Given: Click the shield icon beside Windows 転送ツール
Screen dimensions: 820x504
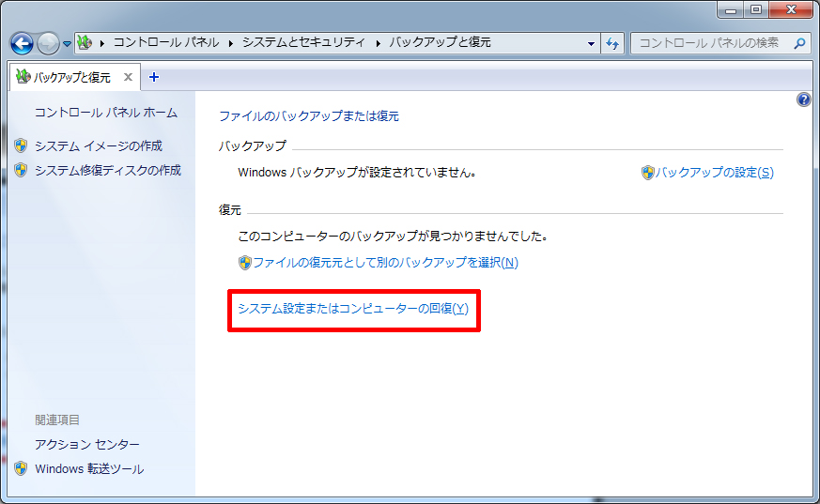Looking at the screenshot, I should point(22,468).
